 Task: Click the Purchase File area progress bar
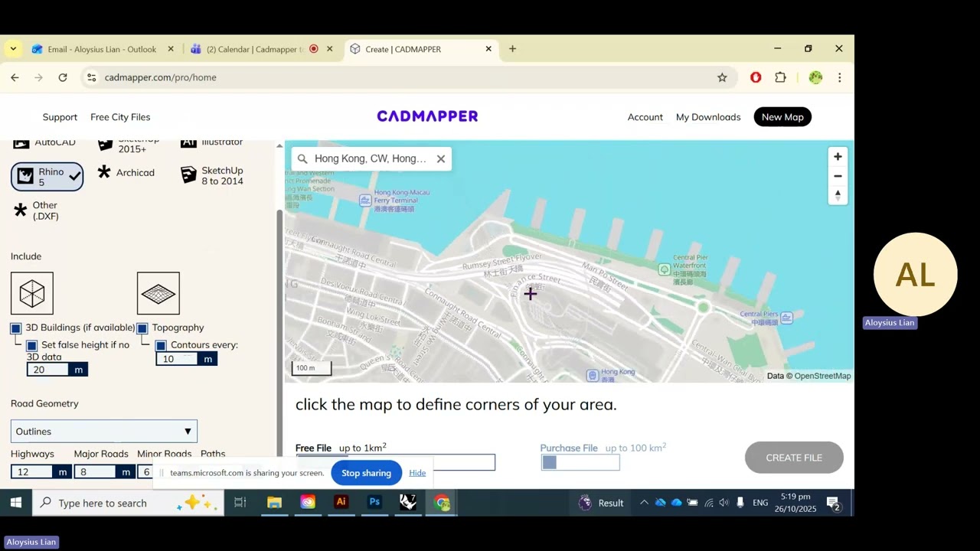(580, 462)
